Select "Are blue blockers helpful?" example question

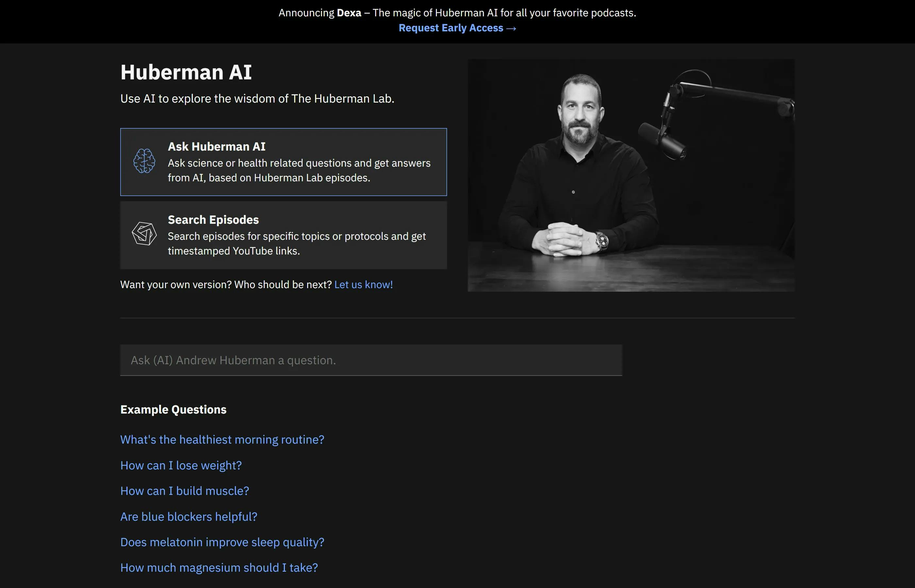coord(189,516)
